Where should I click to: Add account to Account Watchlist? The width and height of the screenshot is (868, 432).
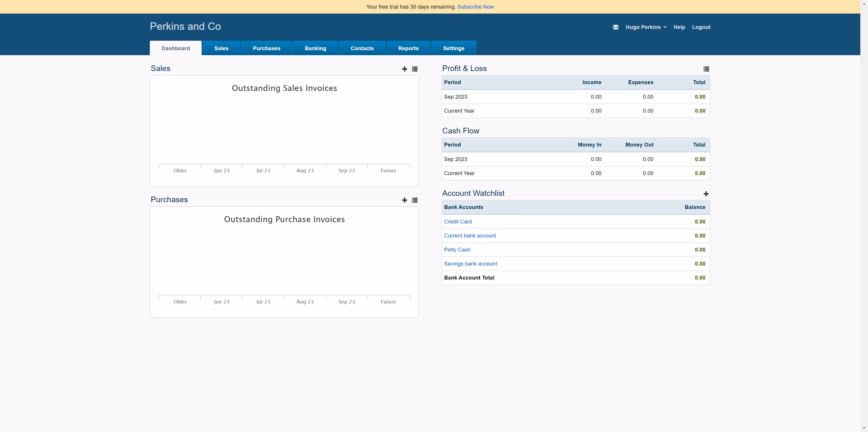(706, 194)
